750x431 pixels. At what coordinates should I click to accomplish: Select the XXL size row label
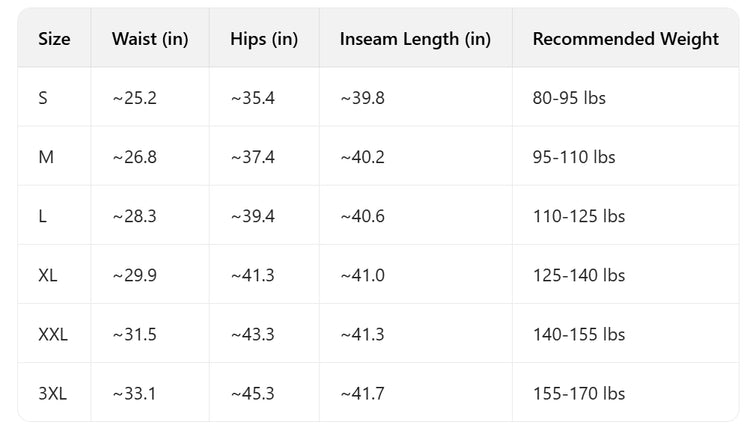(x=53, y=334)
